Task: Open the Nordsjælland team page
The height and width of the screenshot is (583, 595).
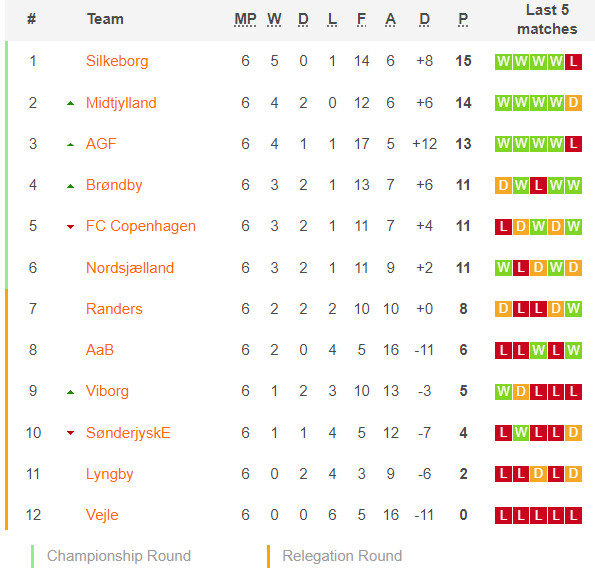Action: [x=130, y=268]
